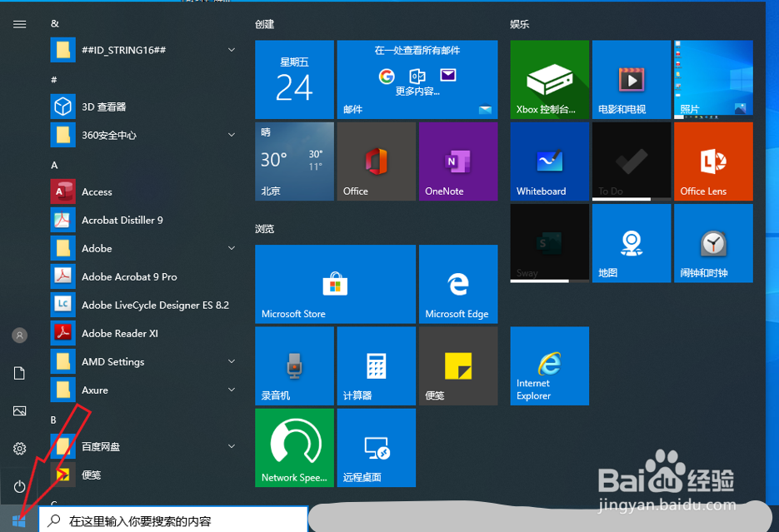Open the Access app from the list
The height and width of the screenshot is (532, 779).
click(x=97, y=191)
